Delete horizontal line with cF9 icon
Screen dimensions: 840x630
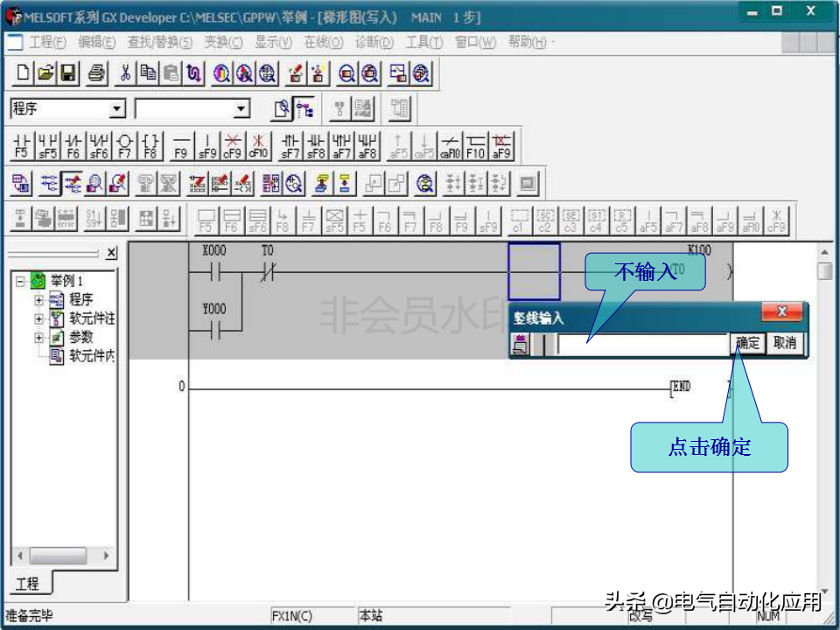pyautogui.click(x=233, y=146)
